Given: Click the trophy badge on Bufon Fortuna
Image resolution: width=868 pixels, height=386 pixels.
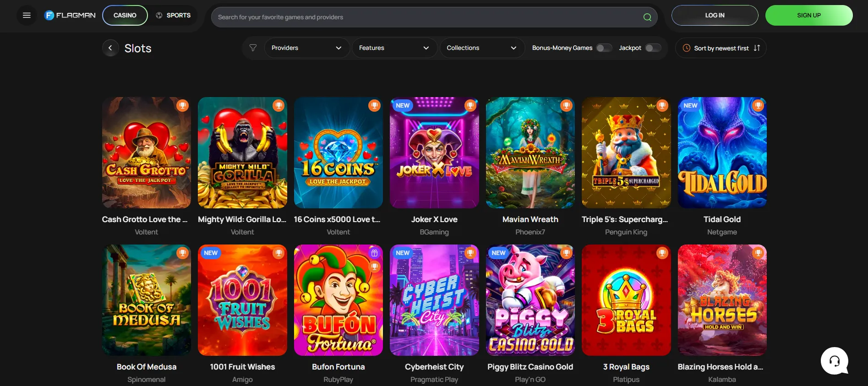Looking at the screenshot, I should [x=375, y=266].
